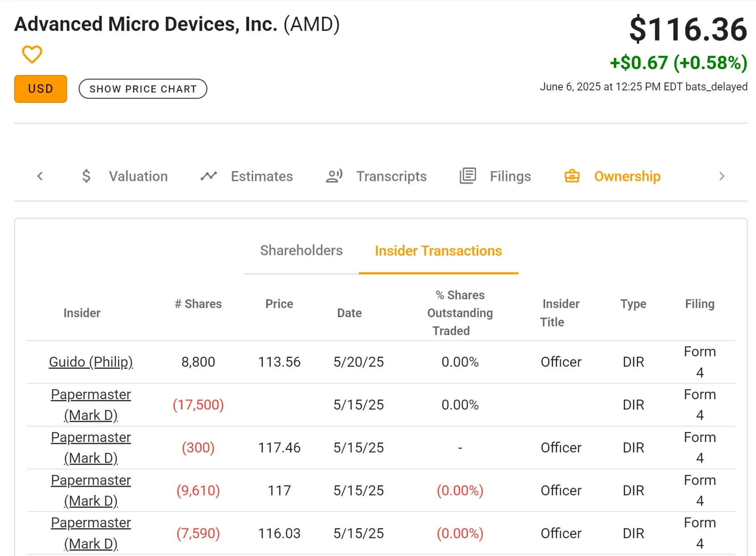
Task: Click the Transcripts speaker icon
Action: tap(334, 176)
